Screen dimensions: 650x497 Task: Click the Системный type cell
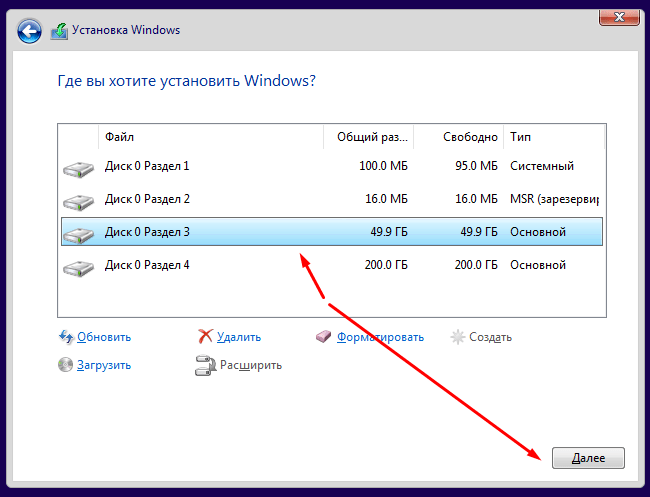pyautogui.click(x=542, y=166)
